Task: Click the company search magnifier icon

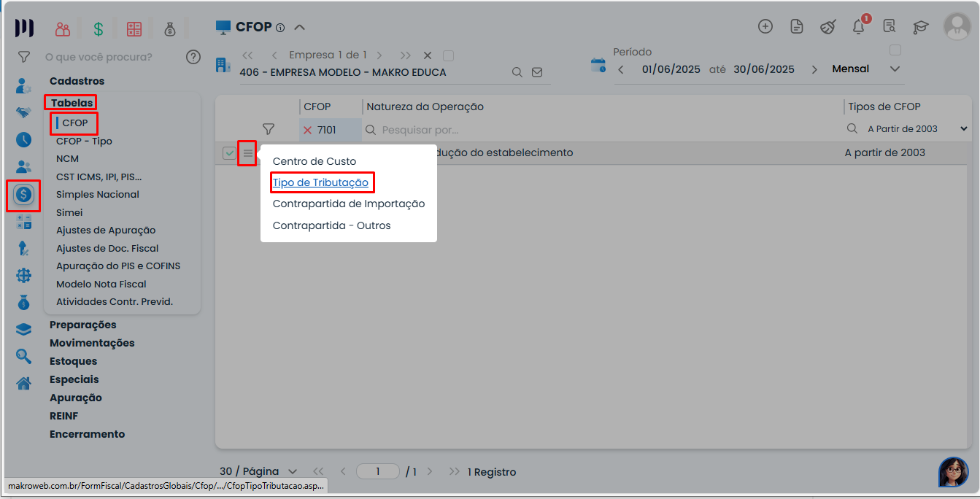Action: (x=517, y=72)
